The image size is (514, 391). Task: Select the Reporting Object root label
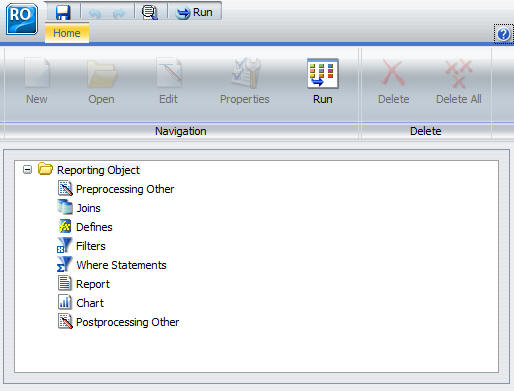coord(98,170)
